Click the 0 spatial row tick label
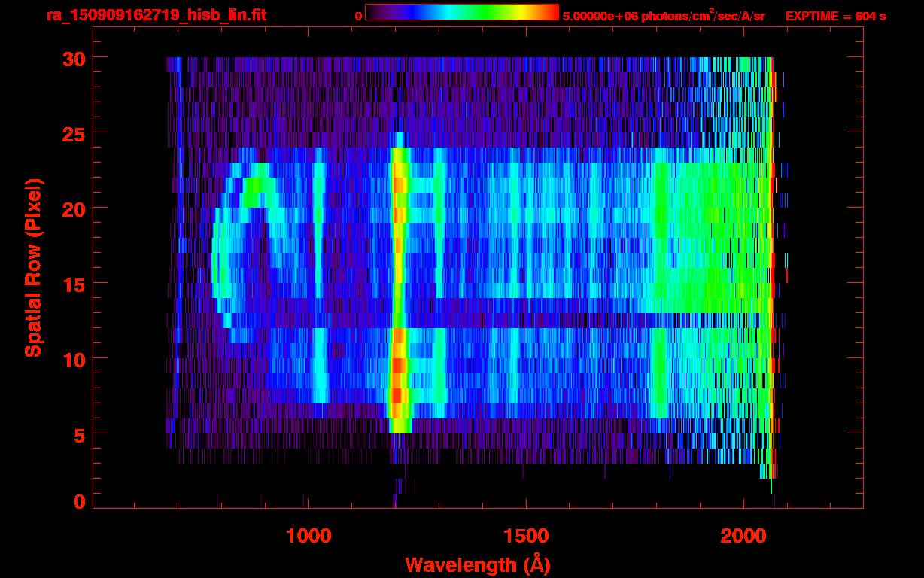 coord(80,501)
